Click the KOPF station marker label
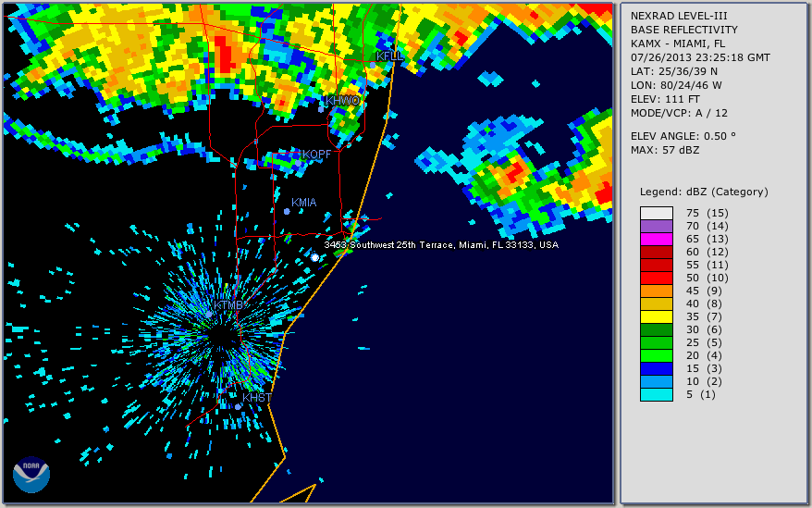 315,154
